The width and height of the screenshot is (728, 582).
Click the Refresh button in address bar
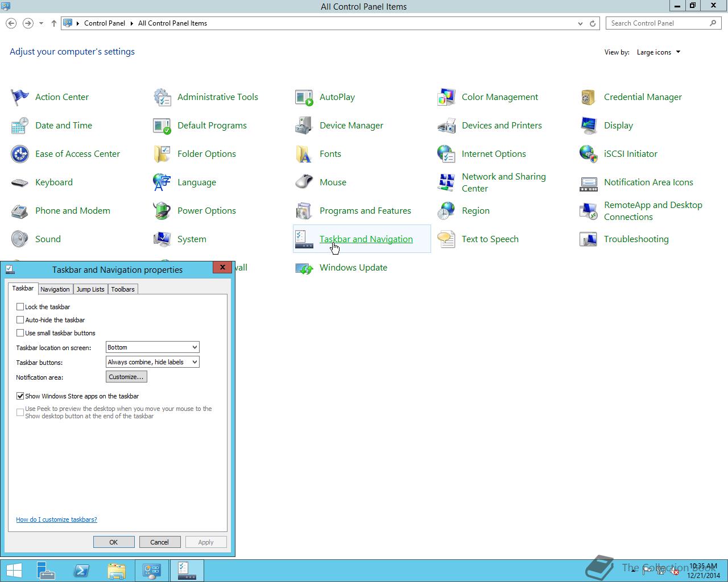[593, 23]
